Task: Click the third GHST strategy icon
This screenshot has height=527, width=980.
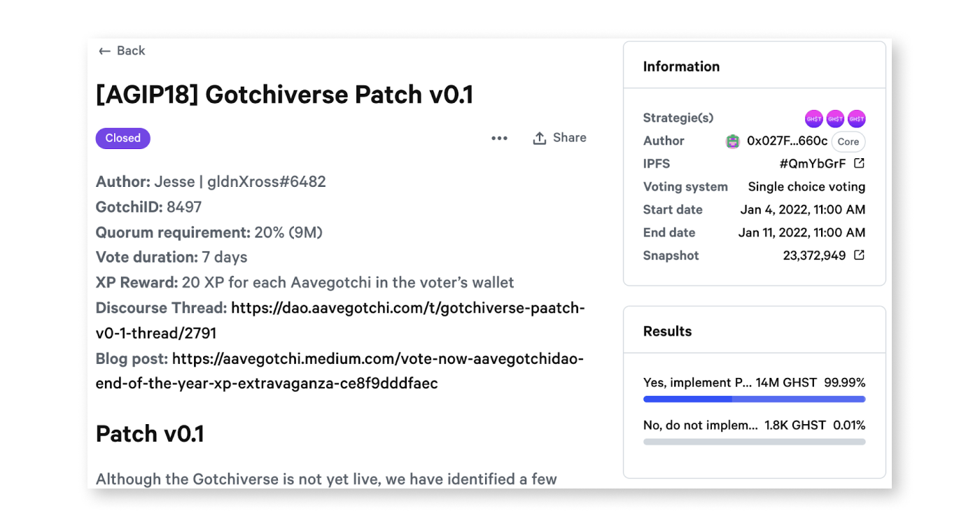Action: 857,118
